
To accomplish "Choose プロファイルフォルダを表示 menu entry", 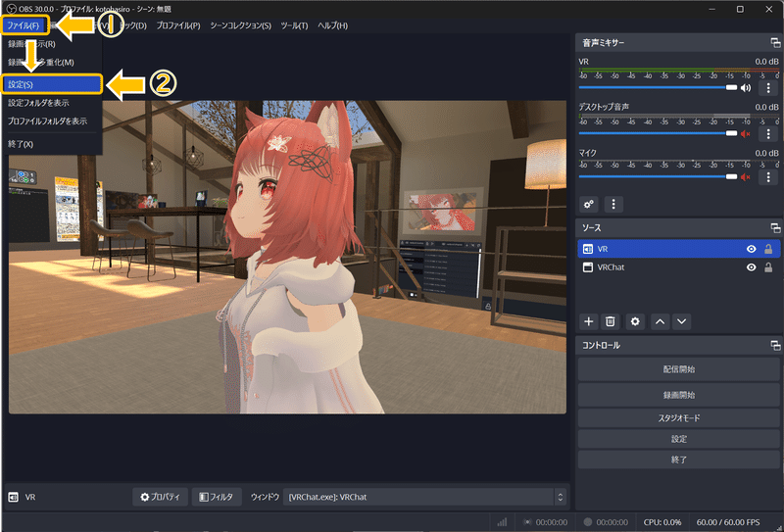I will pyautogui.click(x=47, y=121).
